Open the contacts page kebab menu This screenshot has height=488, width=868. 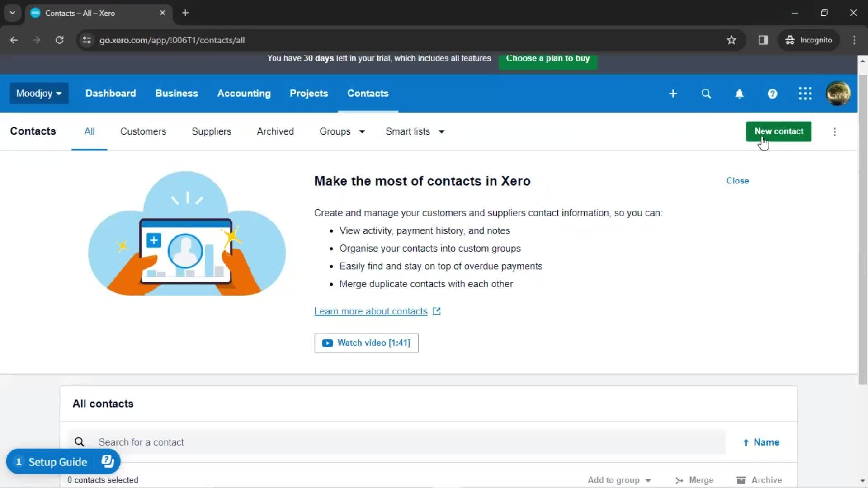coord(835,131)
